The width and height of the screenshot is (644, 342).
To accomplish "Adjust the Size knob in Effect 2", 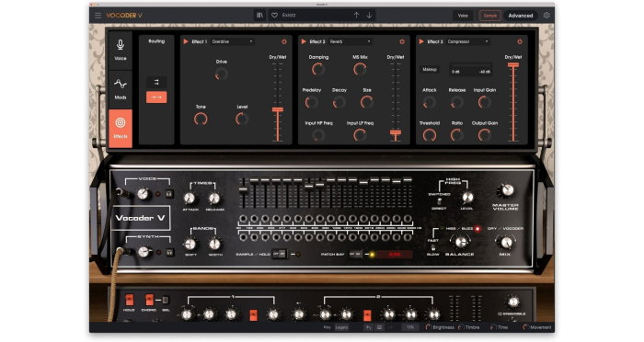I will point(367,102).
